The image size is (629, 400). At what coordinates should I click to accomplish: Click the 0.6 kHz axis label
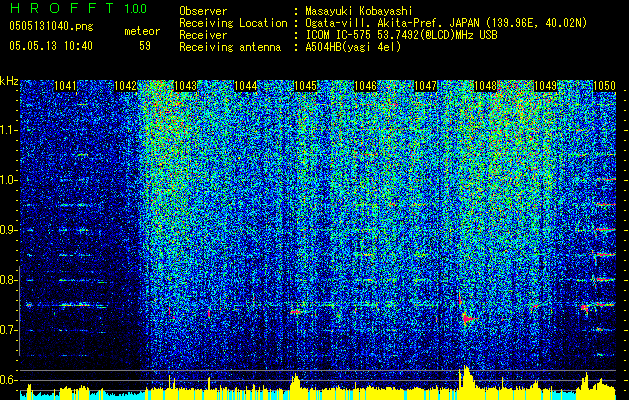7,380
